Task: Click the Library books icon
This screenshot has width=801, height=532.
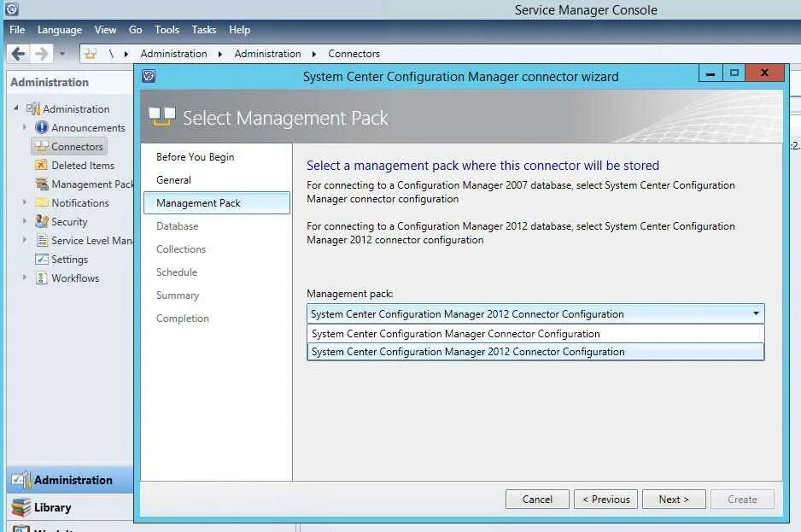Action: point(21,507)
